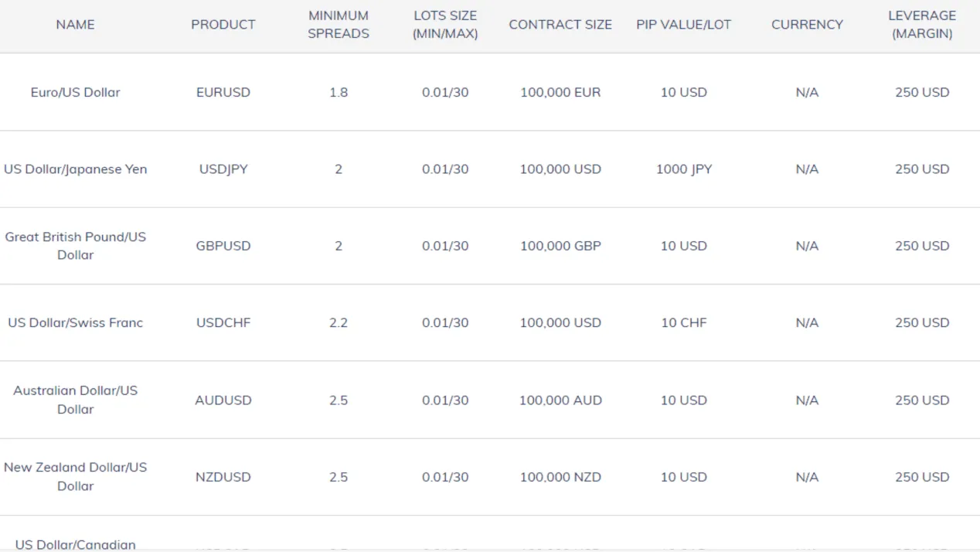Click the CURRENCY column header

coord(807,25)
